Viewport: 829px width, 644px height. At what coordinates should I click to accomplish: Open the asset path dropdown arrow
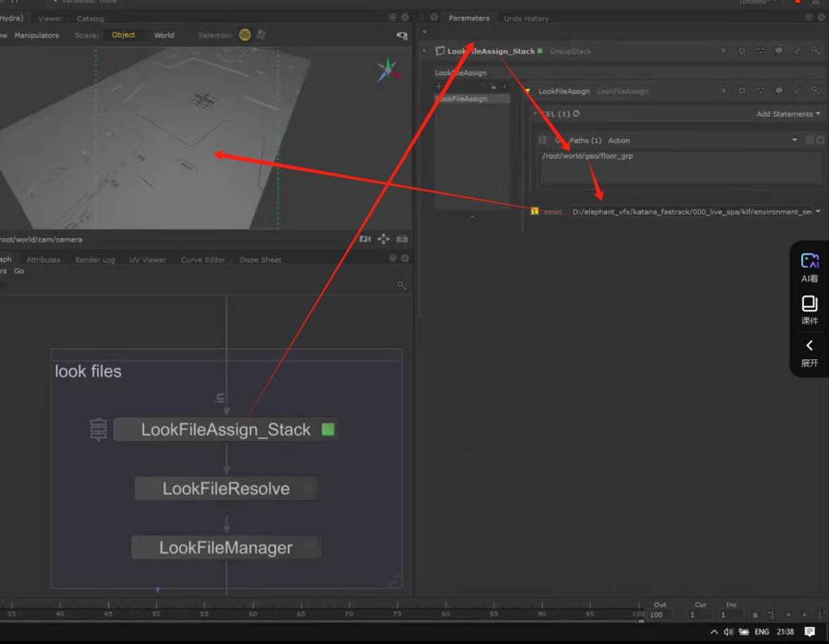[x=818, y=211]
